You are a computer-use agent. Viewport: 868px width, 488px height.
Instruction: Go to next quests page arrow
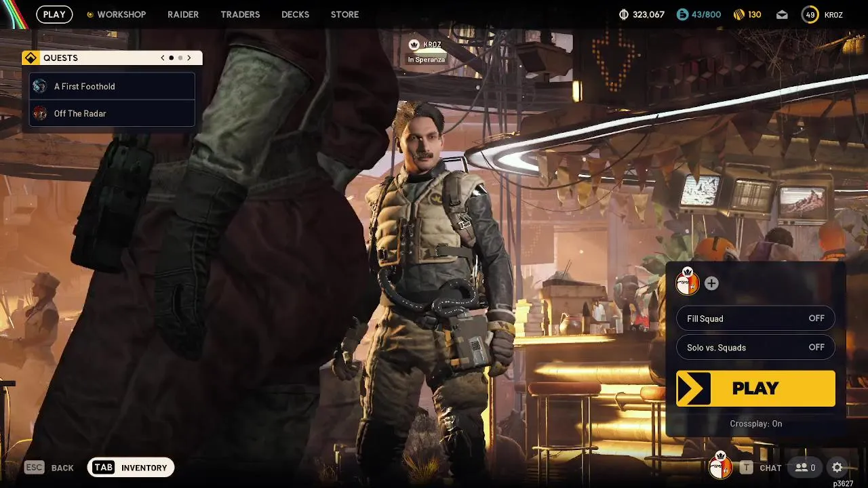(189, 58)
